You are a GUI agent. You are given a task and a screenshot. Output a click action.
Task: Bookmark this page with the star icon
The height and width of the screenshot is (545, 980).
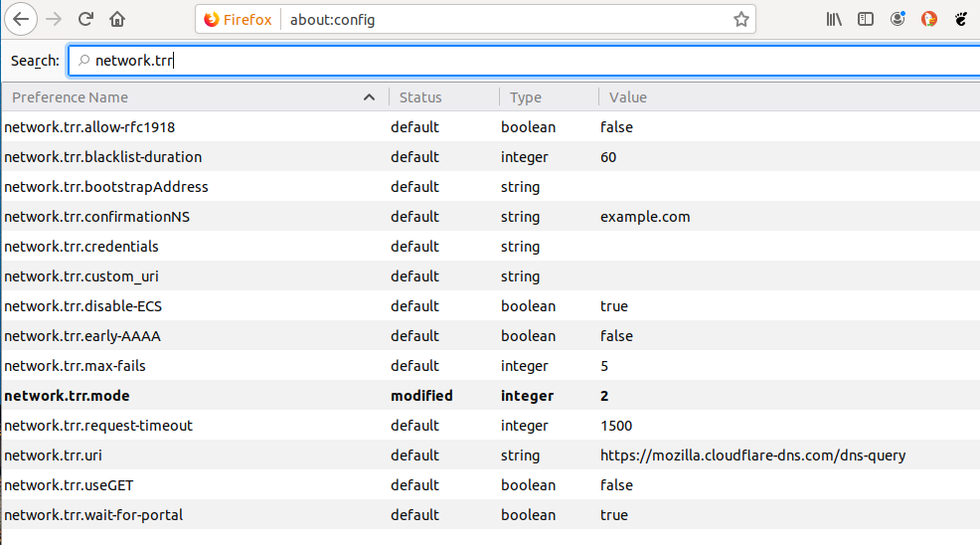740,19
